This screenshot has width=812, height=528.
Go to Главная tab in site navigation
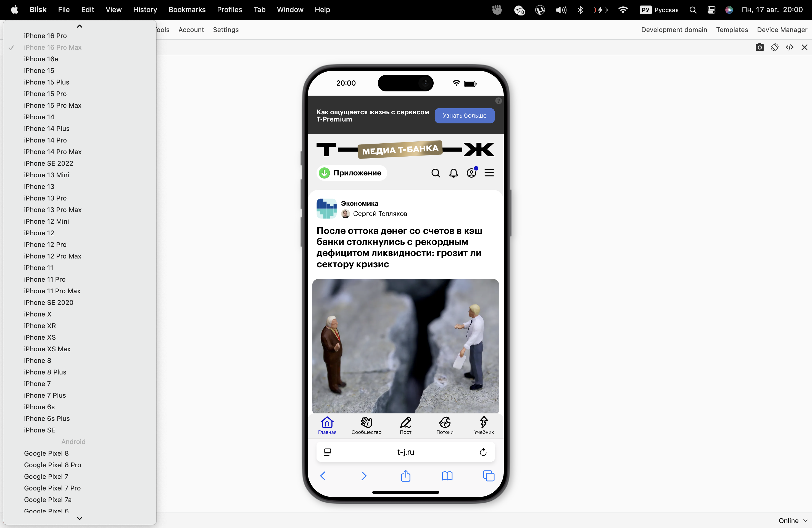(x=327, y=425)
